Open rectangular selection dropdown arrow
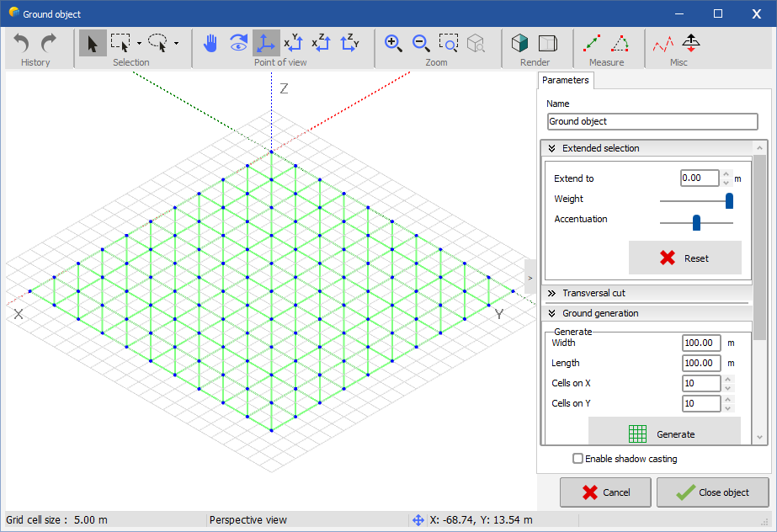Viewport: 777px width, 532px height. 139,44
